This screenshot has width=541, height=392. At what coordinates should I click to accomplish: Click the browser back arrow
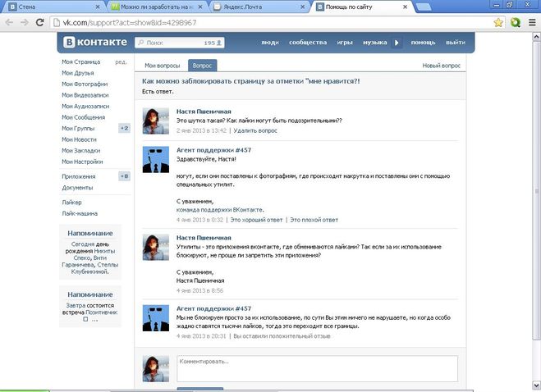(x=9, y=22)
